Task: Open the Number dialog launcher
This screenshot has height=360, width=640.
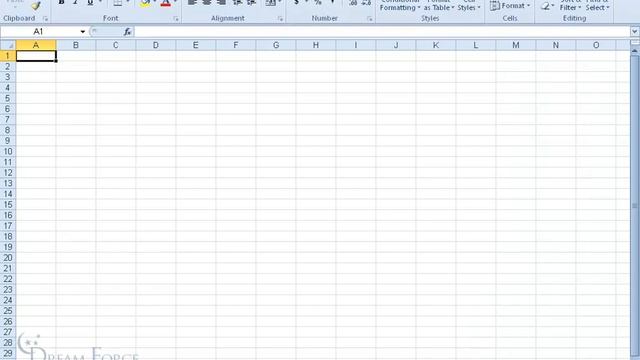Action: [369, 19]
